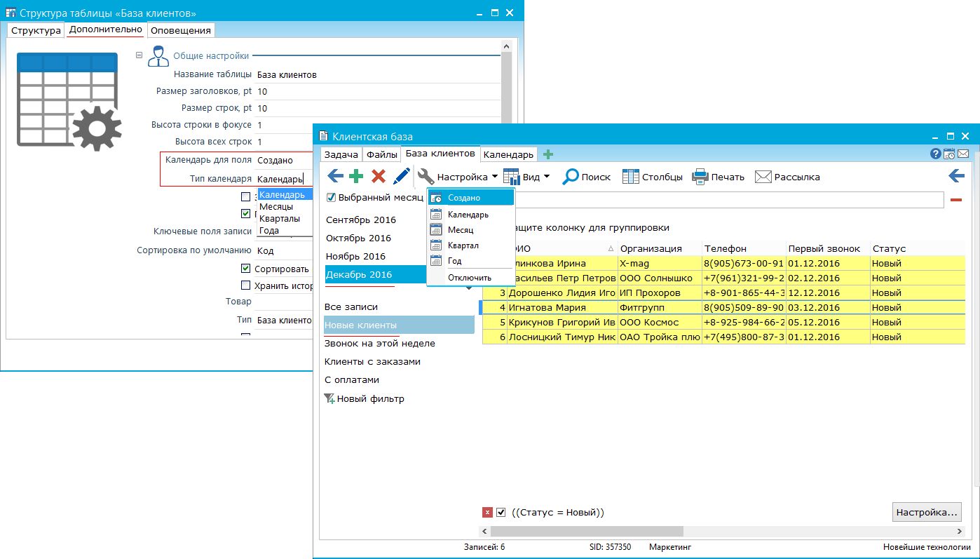980x559 pixels.
Task: Uncheck the Статус = Новый filter checkbox
Action: 501,513
